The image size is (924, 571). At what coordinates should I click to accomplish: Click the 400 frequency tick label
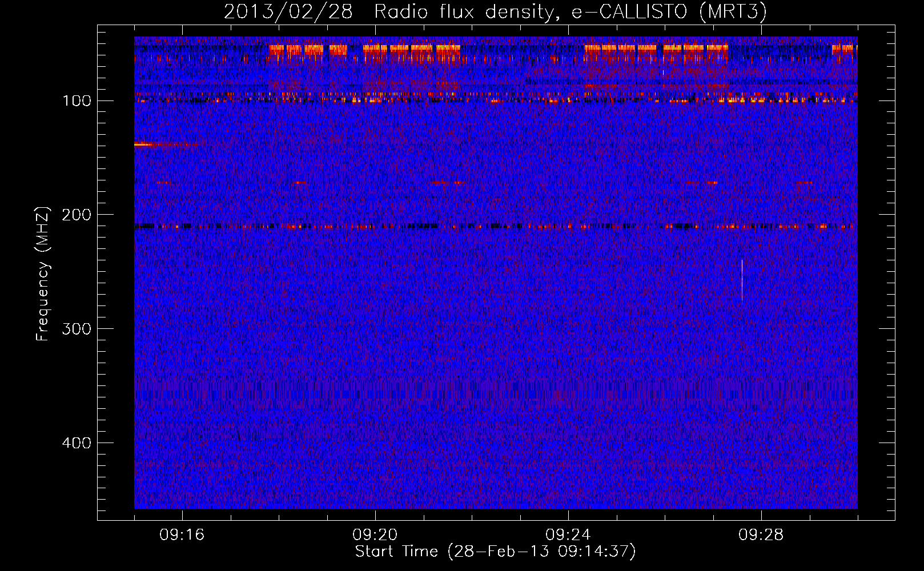77,443
